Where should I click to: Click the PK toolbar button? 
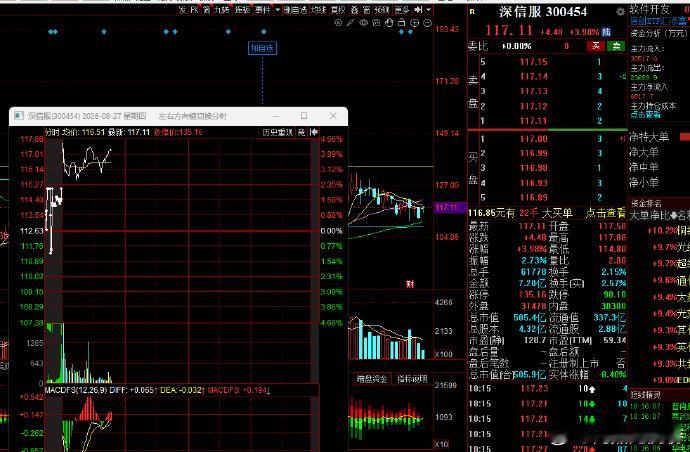pyautogui.click(x=195, y=10)
